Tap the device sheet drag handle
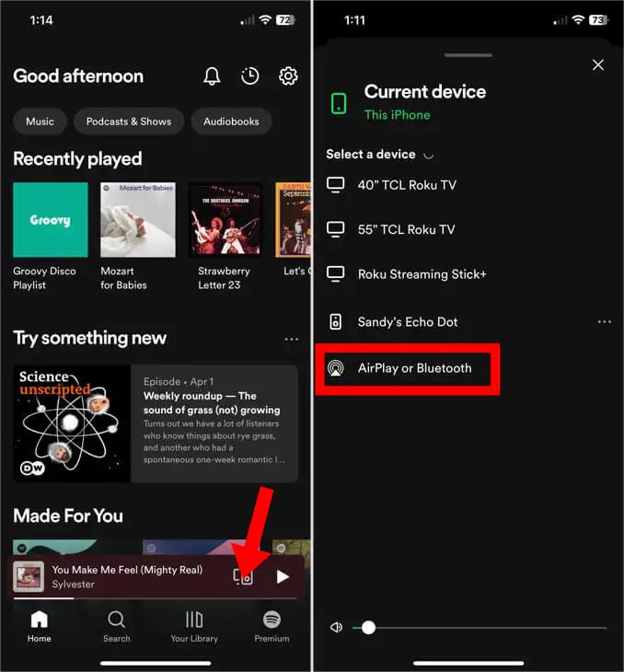The width and height of the screenshot is (624, 672). 468,55
